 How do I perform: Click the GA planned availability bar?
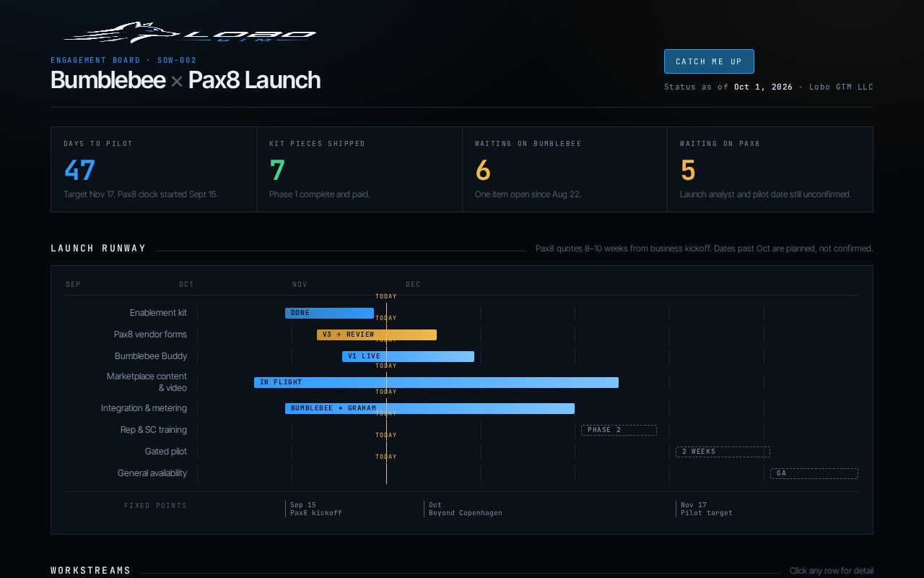point(814,473)
